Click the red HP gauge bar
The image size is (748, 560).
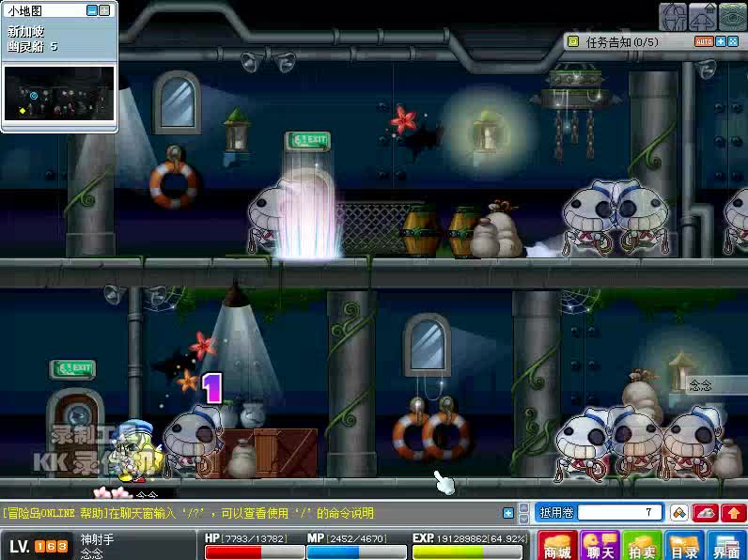255,552
